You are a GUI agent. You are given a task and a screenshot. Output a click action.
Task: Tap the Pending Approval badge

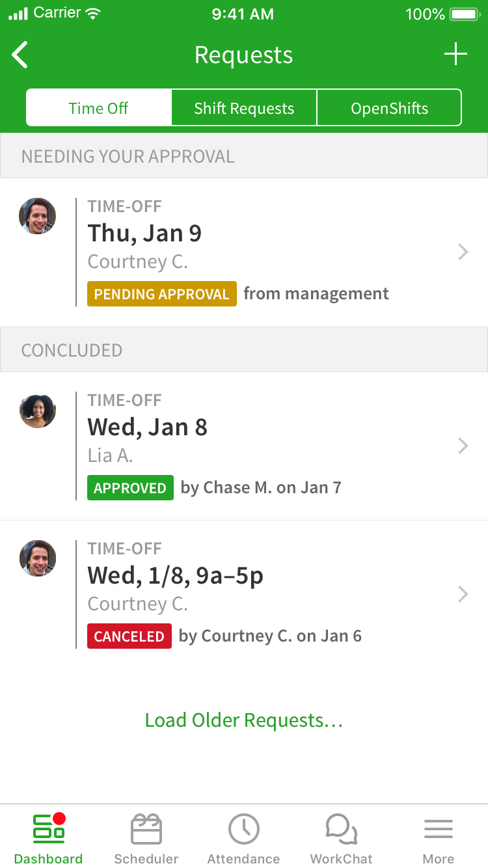pyautogui.click(x=162, y=294)
